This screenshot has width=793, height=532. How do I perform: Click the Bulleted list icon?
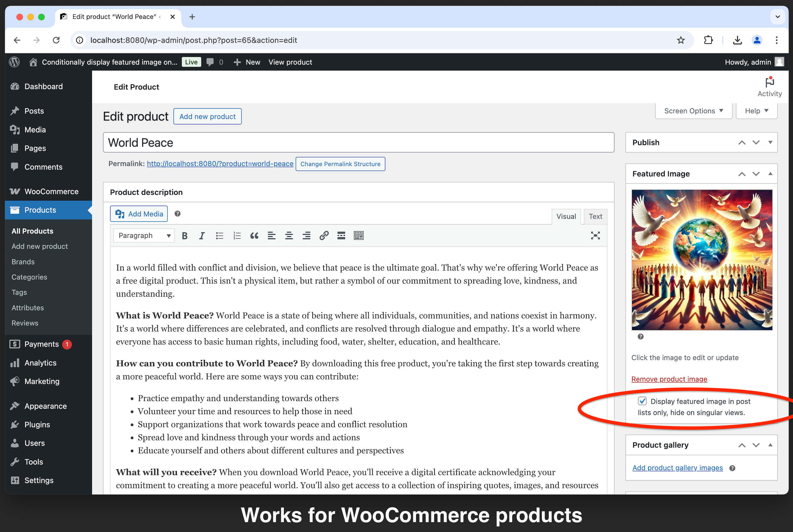219,236
